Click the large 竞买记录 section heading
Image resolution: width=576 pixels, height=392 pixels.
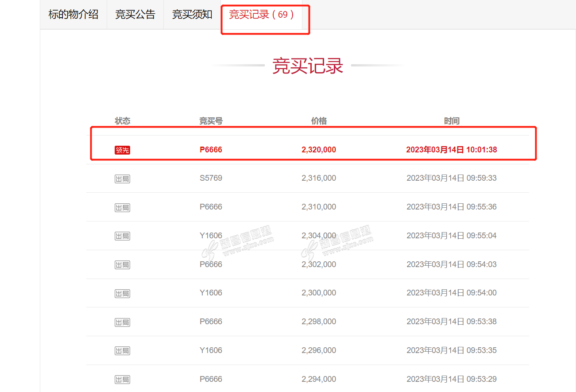point(308,66)
